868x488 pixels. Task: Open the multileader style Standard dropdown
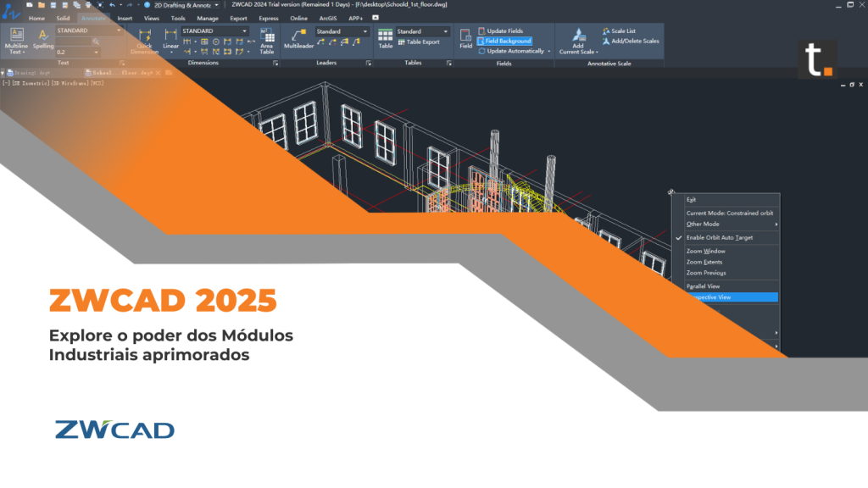click(x=342, y=31)
